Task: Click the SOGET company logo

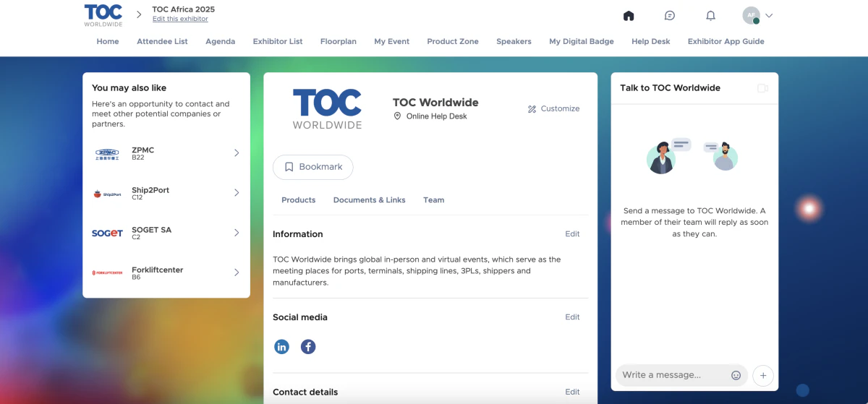Action: (x=107, y=233)
